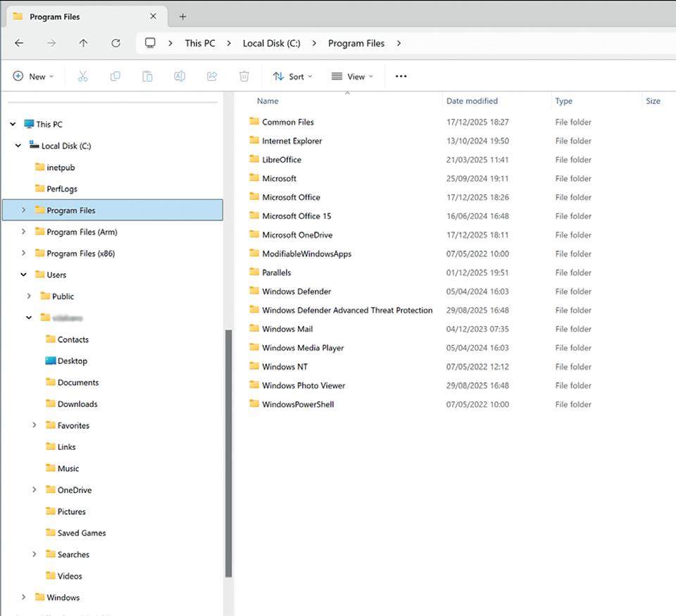676x616 pixels.
Task: Click the Share icon in toolbar
Action: point(212,76)
